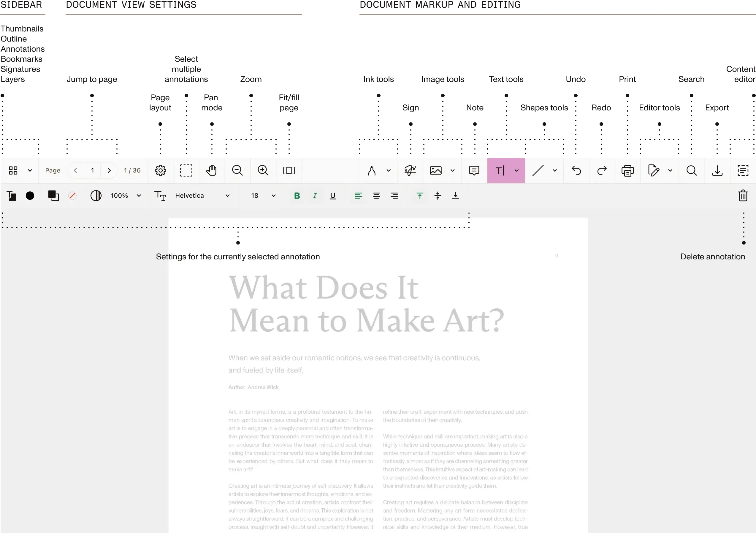Click the print document icon
Image resolution: width=756 pixels, height=533 pixels.
(627, 171)
